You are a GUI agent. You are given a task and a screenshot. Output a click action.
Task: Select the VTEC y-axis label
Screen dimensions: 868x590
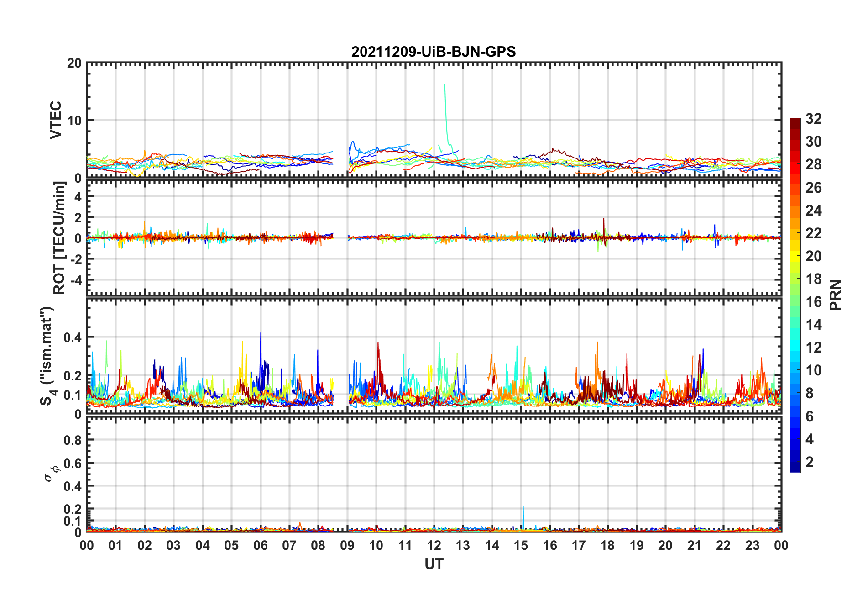pos(56,120)
